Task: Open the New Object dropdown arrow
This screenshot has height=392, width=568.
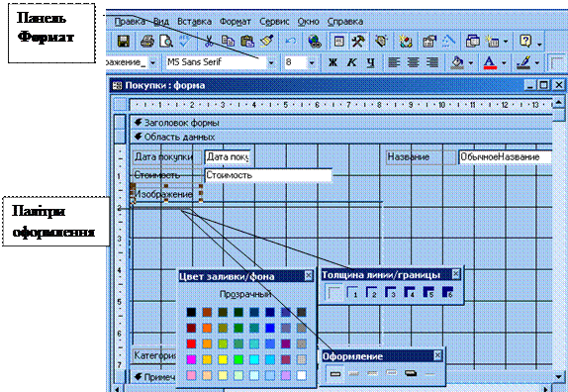Action: pos(506,42)
